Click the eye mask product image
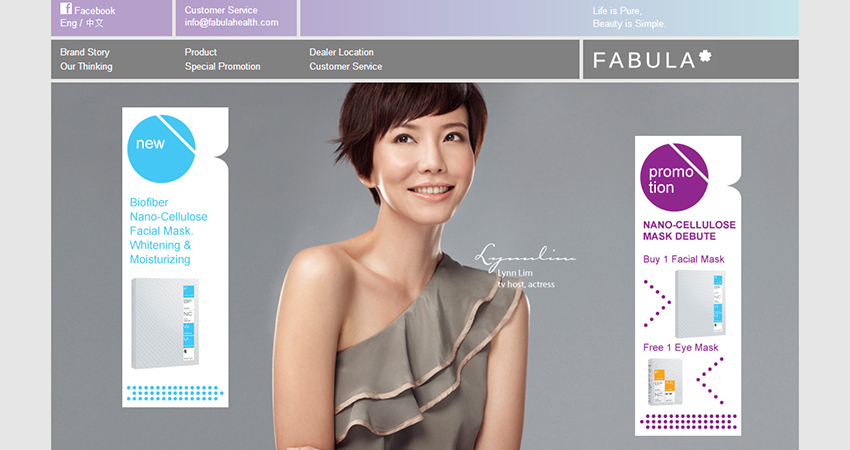This screenshot has height=450, width=850. coord(665,382)
